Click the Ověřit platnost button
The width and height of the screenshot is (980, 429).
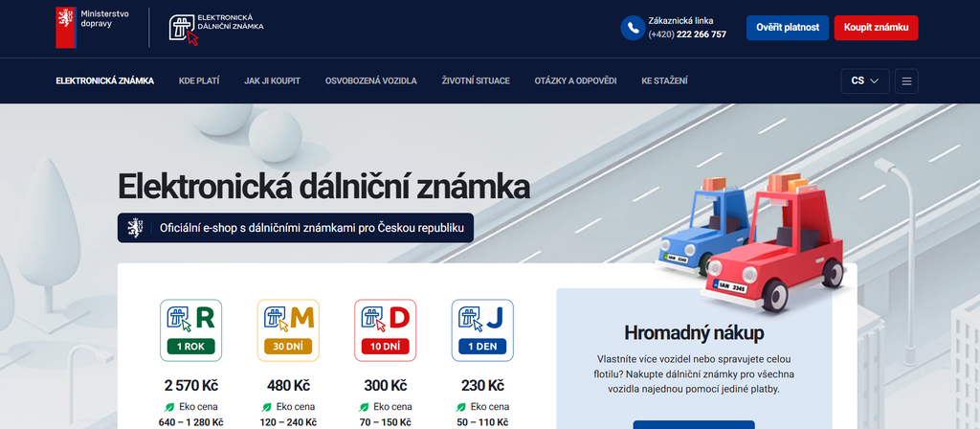788,28
